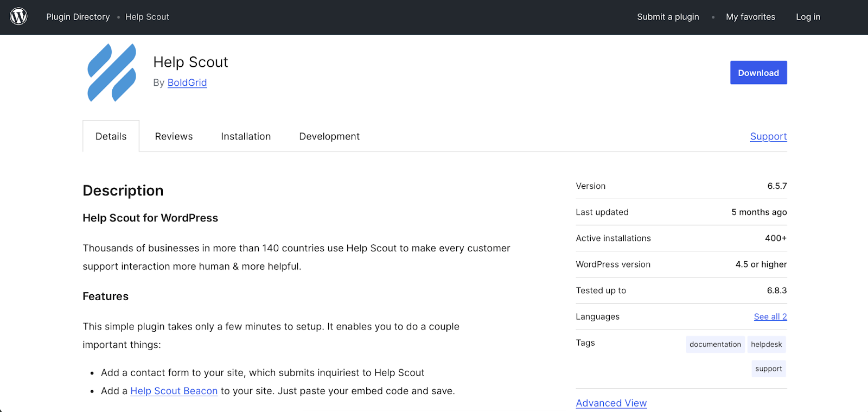868x412 pixels.
Task: Click the Features heading
Action: [105, 296]
